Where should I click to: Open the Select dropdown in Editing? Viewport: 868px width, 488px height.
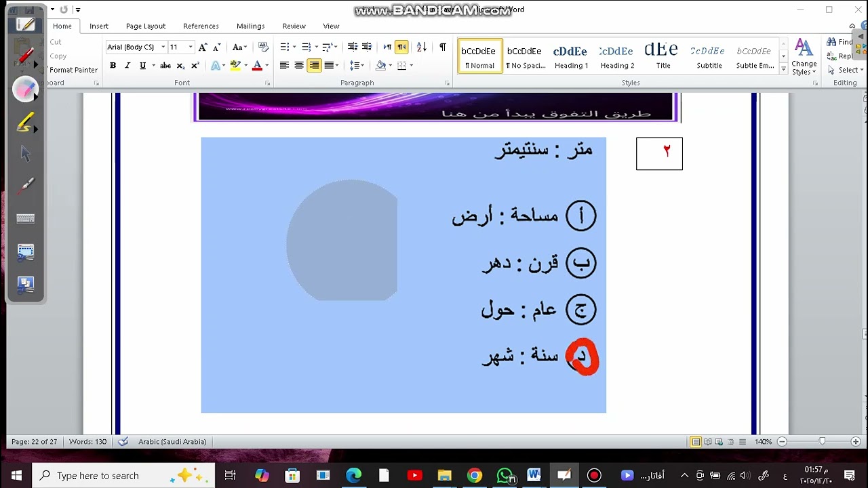tap(844, 70)
